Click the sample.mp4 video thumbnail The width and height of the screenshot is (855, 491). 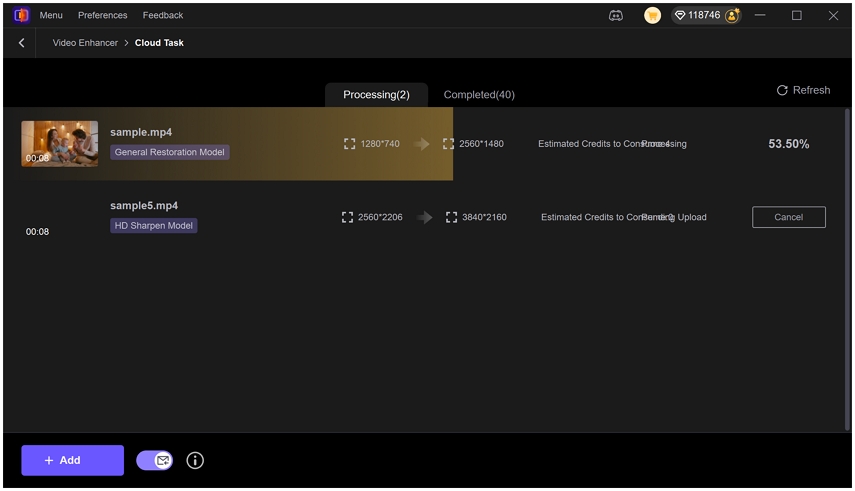click(x=60, y=143)
